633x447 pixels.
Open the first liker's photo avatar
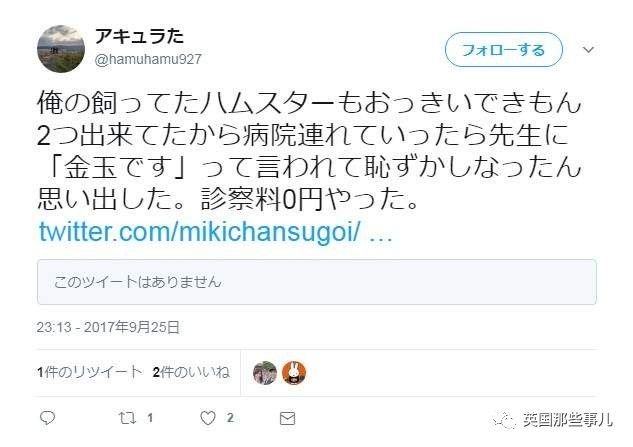pyautogui.click(x=266, y=373)
